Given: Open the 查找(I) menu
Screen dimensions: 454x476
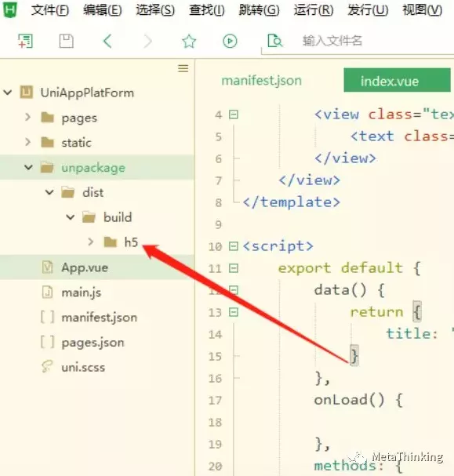Looking at the screenshot, I should click(207, 10).
